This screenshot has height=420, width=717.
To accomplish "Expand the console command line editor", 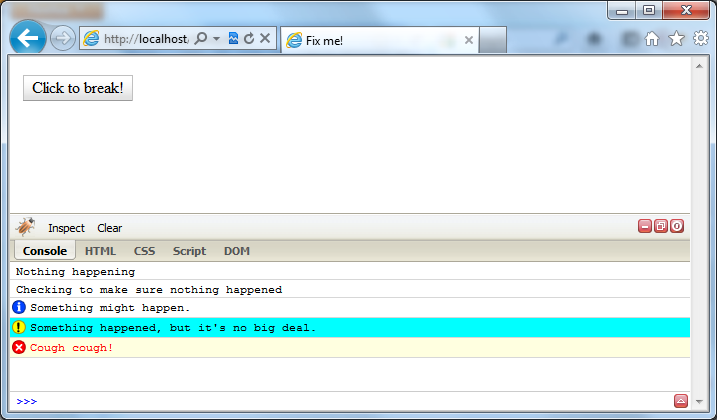I will tap(681, 401).
